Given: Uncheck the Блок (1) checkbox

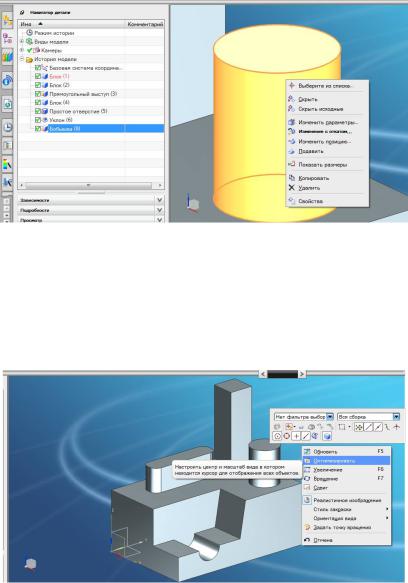Looking at the screenshot, I should (x=38, y=77).
